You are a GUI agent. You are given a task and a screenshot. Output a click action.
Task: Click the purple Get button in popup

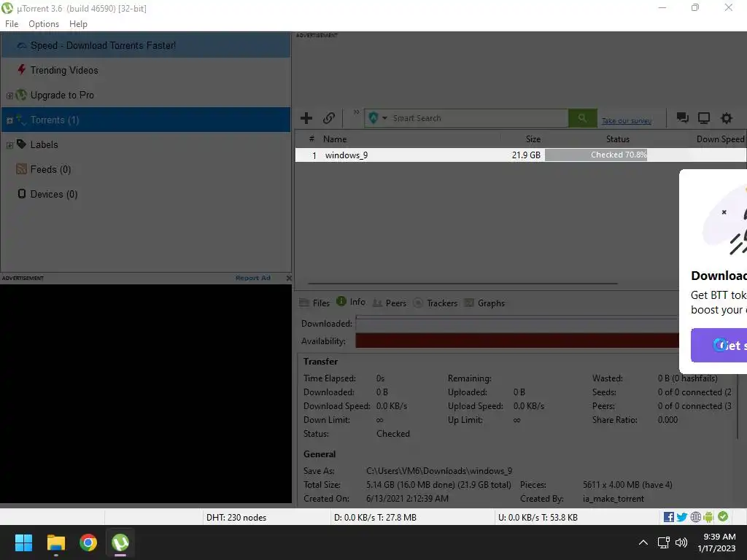click(x=719, y=345)
